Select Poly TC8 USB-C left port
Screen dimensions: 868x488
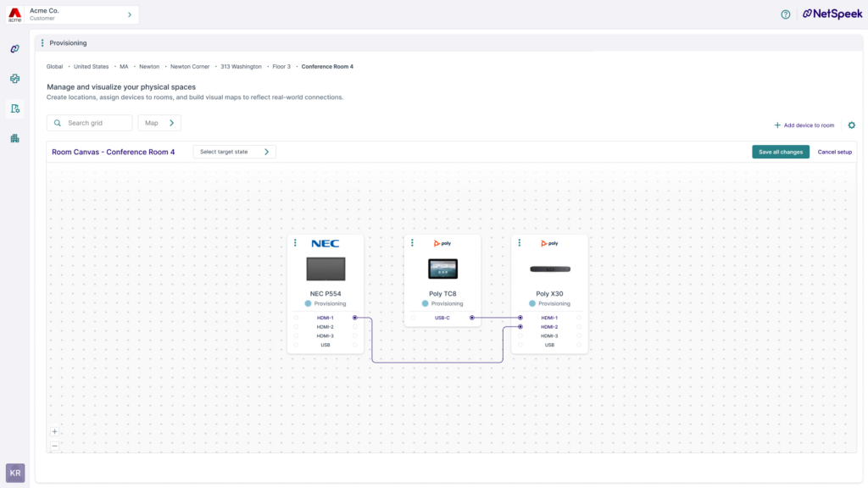tap(414, 318)
